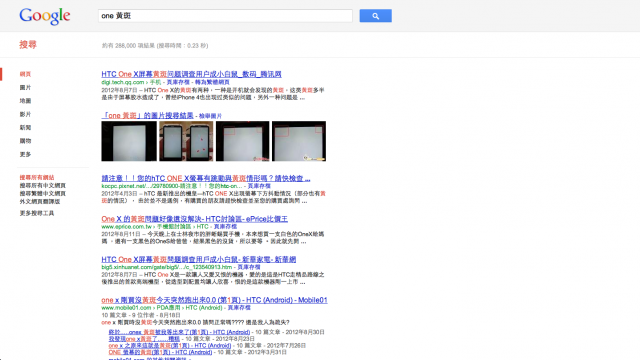Select 搜尋所有中文網頁 filter
The width and height of the screenshot is (640, 360).
click(x=42, y=185)
